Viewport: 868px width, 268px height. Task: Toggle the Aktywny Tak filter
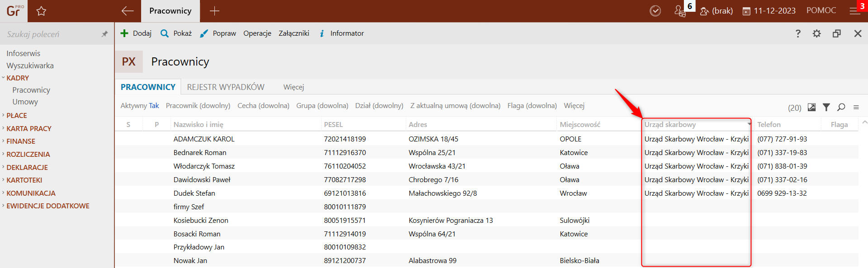pos(140,106)
